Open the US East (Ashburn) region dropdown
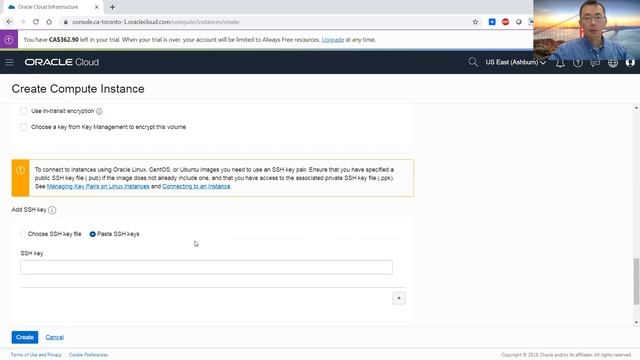 point(516,62)
